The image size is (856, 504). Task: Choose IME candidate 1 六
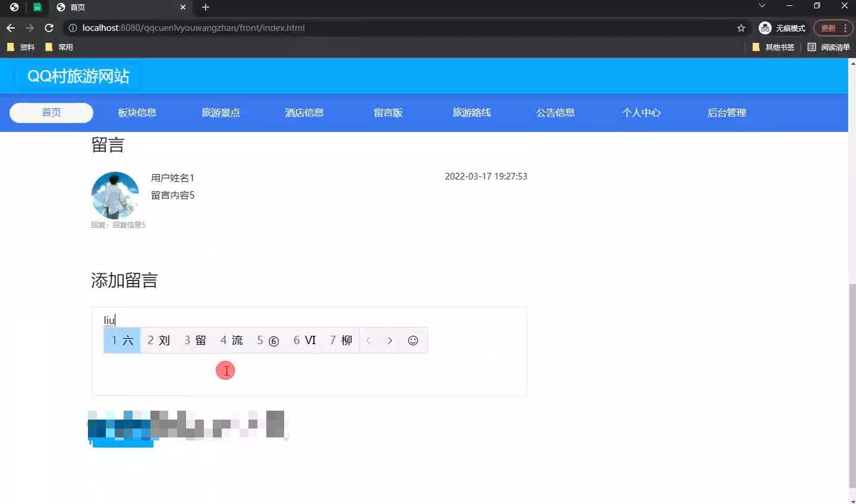click(122, 341)
